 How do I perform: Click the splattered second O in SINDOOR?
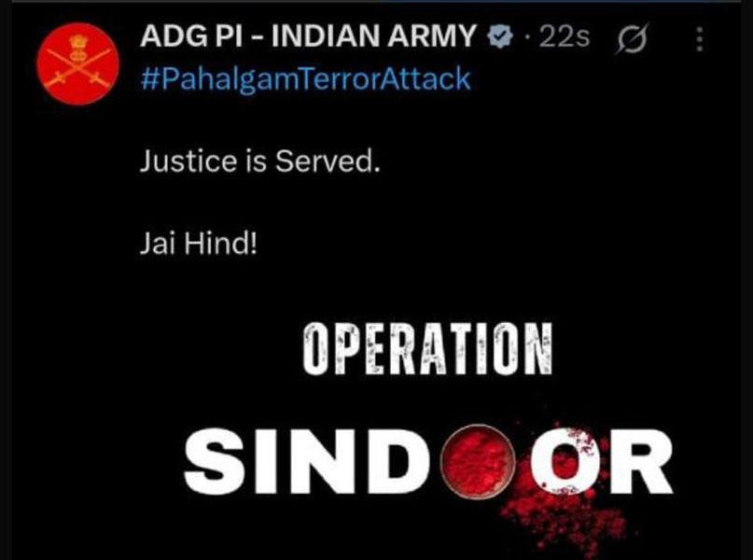click(x=565, y=462)
